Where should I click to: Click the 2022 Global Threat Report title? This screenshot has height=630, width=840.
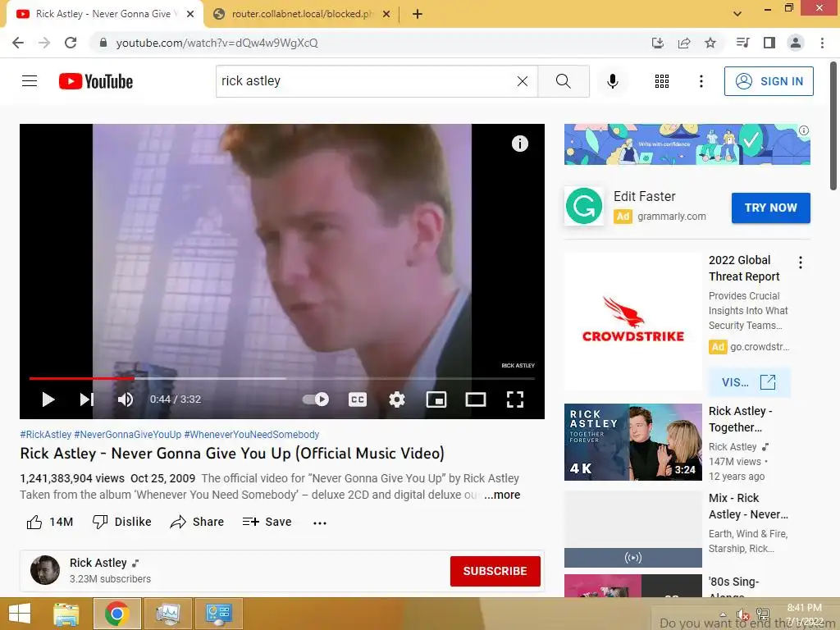pyautogui.click(x=744, y=268)
